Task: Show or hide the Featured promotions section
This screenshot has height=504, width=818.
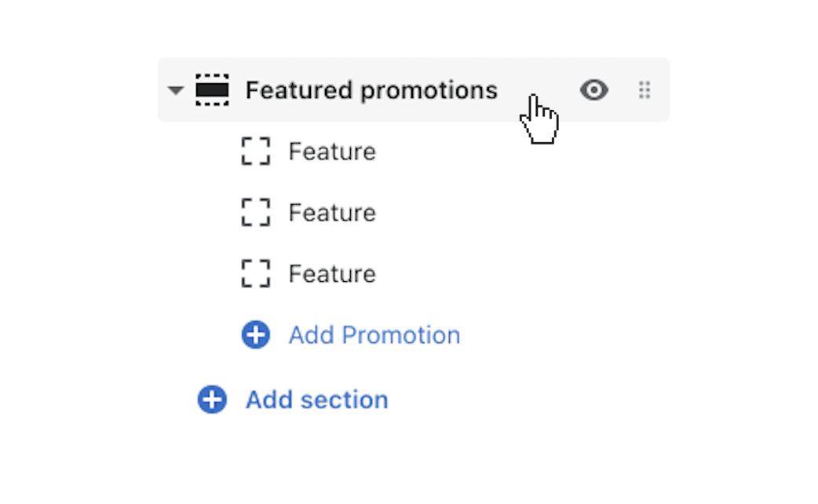Action: pos(594,89)
